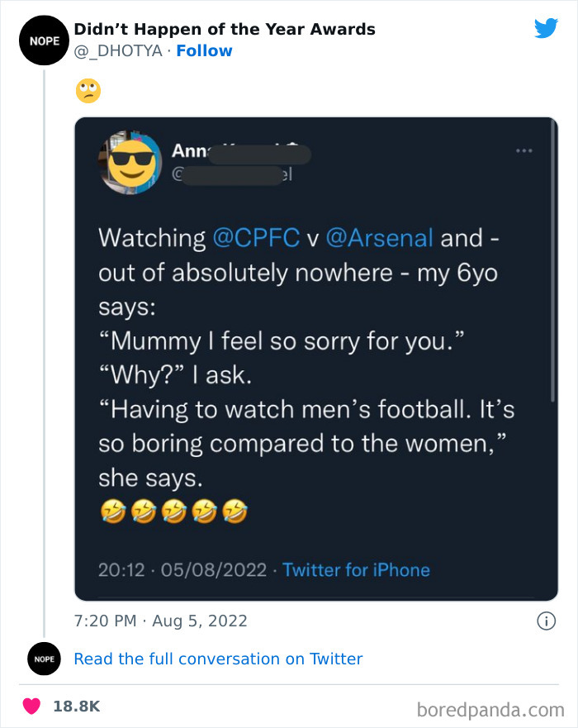
Task: Open the @Arsenal mention
Action: pos(380,238)
